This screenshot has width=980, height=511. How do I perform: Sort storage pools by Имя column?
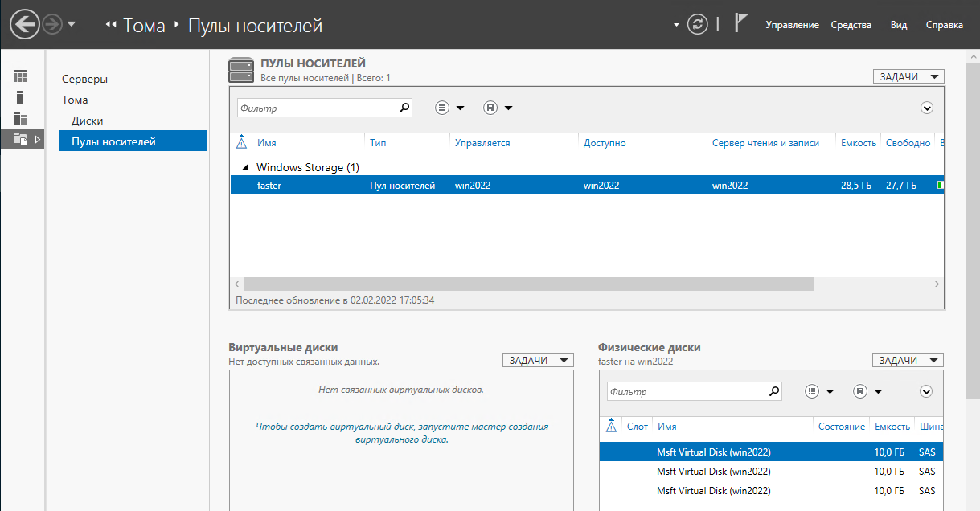[267, 143]
